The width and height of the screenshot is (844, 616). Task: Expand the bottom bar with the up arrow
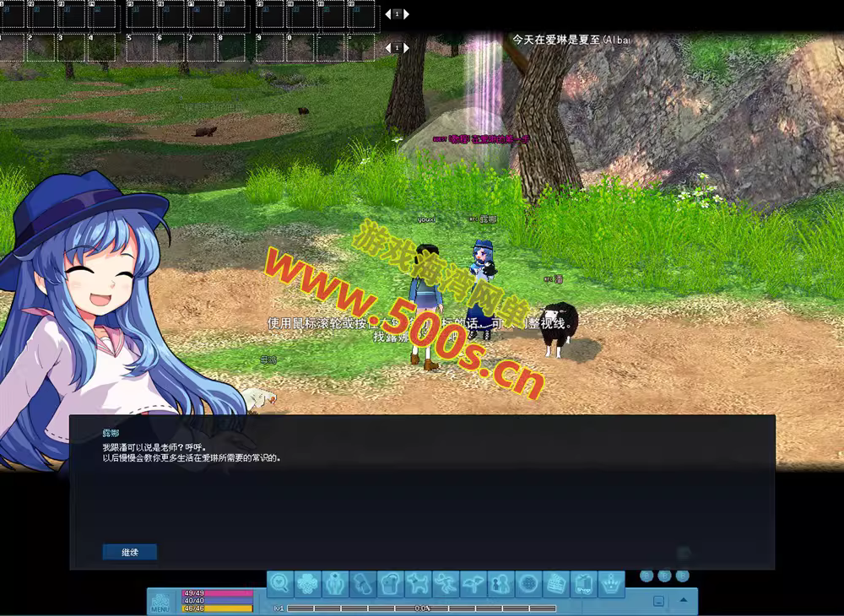coord(683,601)
